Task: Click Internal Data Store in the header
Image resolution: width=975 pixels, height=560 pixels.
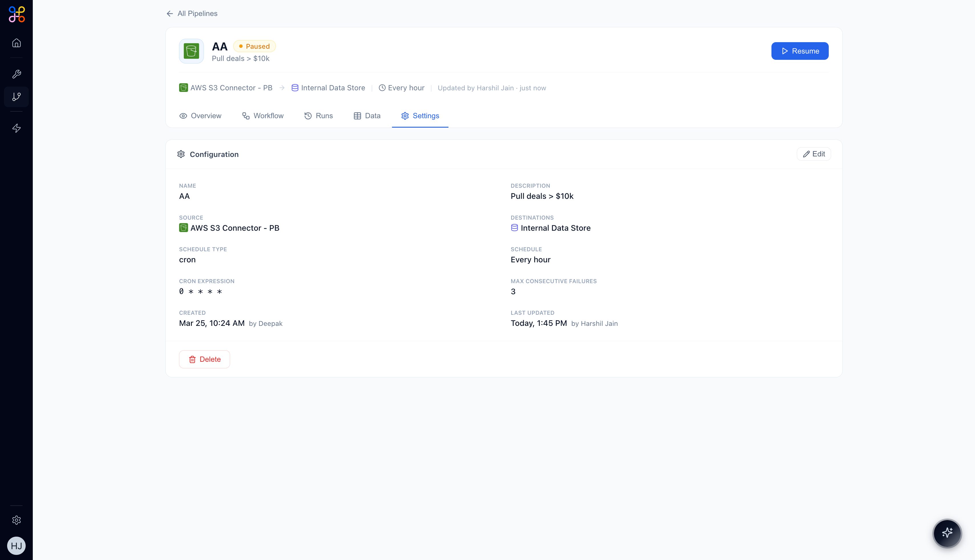Action: [x=333, y=88]
